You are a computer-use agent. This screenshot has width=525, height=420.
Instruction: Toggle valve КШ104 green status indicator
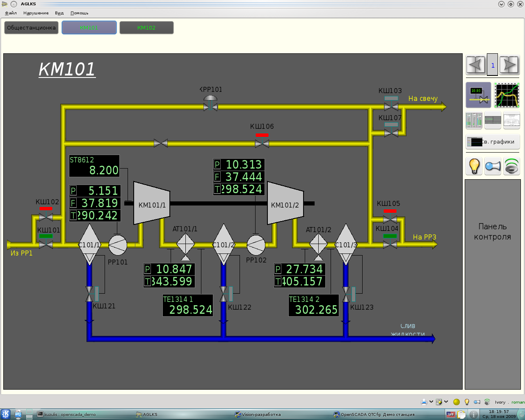[x=390, y=236]
